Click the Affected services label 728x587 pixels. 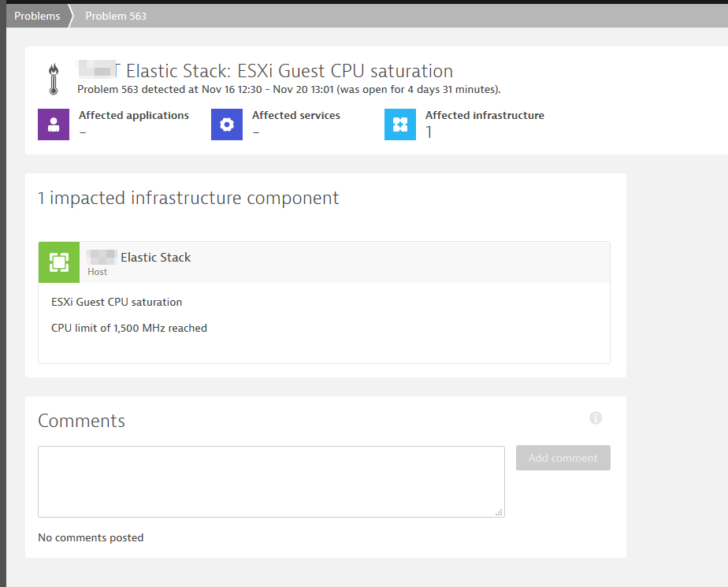click(x=296, y=116)
